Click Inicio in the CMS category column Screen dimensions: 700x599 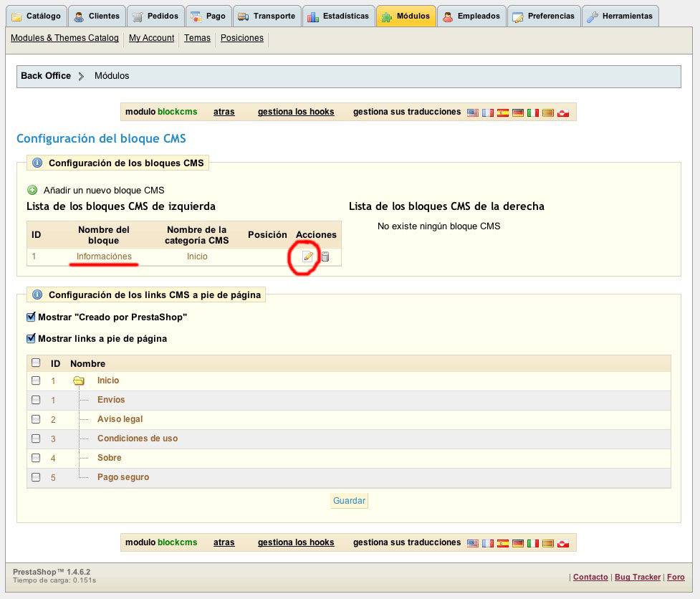coord(197,257)
